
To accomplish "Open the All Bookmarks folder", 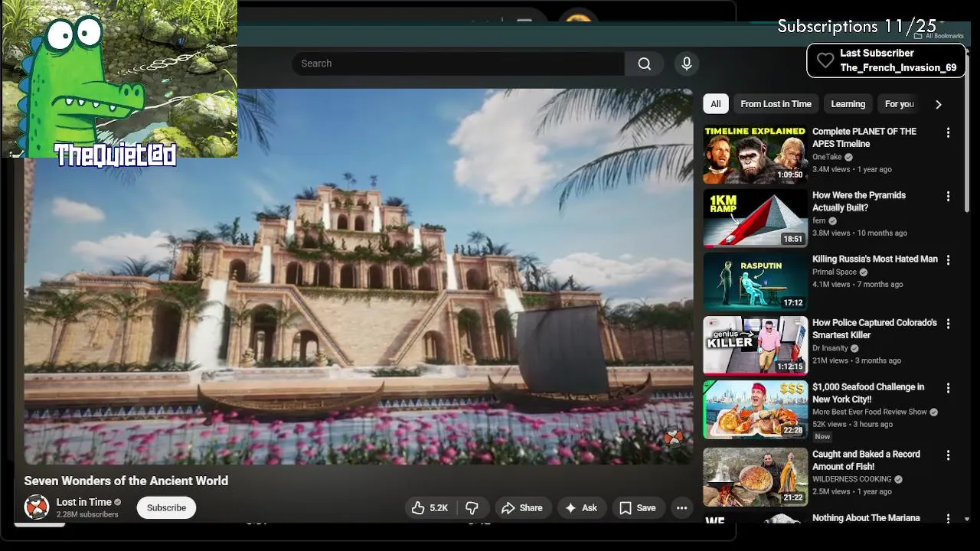I will click(939, 36).
